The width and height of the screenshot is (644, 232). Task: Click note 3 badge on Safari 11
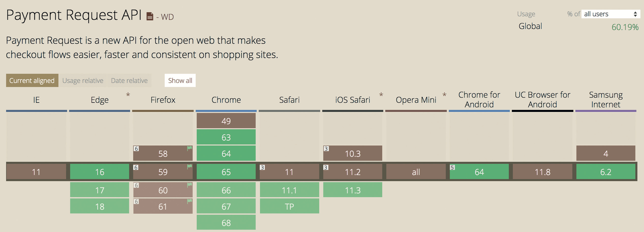(x=262, y=167)
